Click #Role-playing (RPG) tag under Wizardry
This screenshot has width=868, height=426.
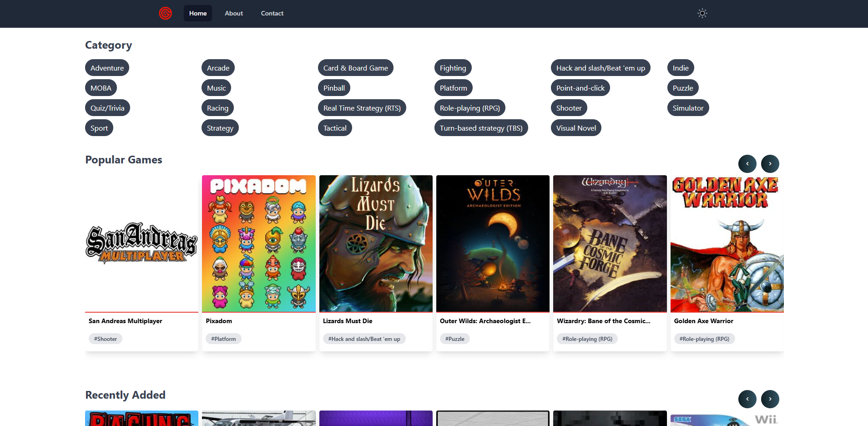(x=587, y=339)
